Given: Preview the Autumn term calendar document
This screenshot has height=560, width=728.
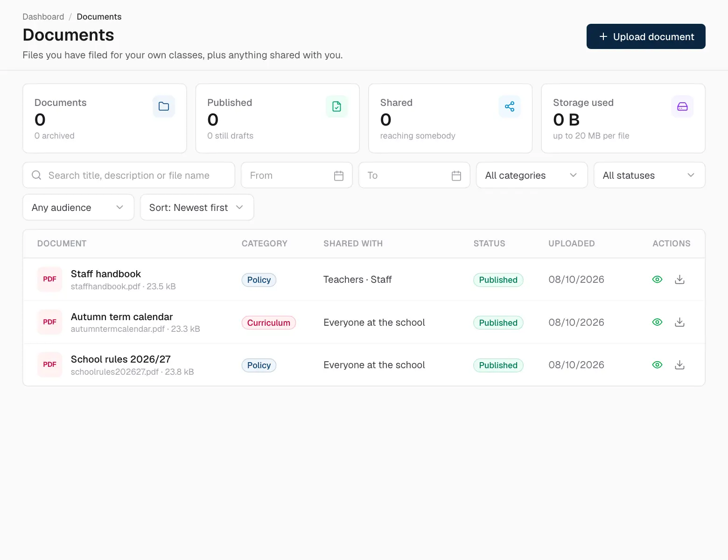Looking at the screenshot, I should pos(657,322).
